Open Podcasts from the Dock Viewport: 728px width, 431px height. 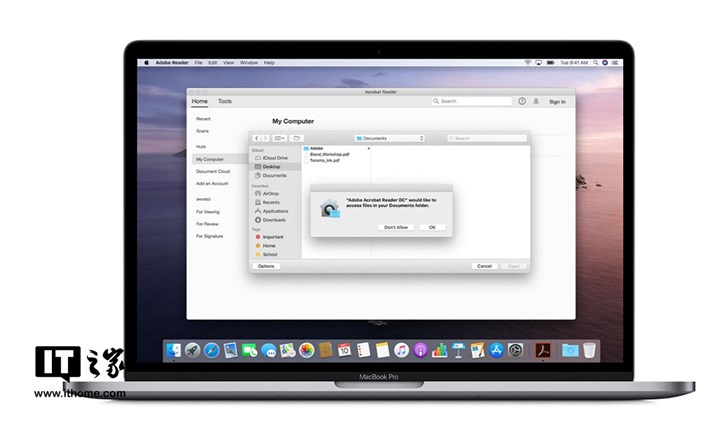(420, 350)
